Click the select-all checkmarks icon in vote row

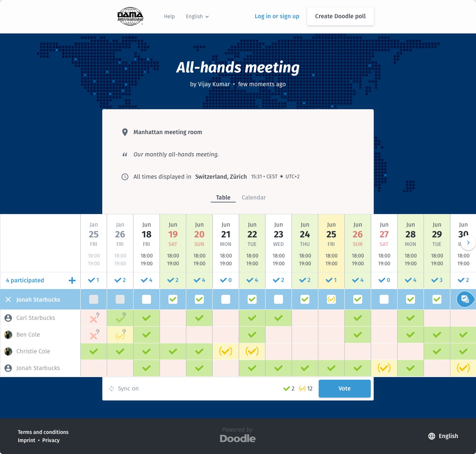coord(465,299)
